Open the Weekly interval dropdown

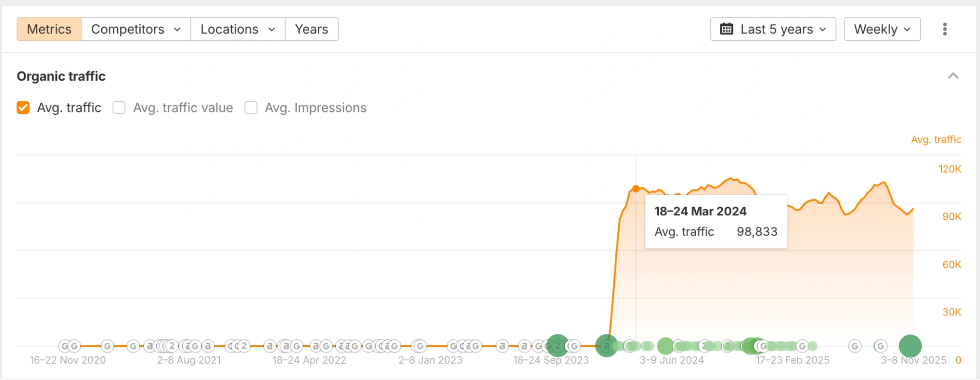[x=881, y=29]
